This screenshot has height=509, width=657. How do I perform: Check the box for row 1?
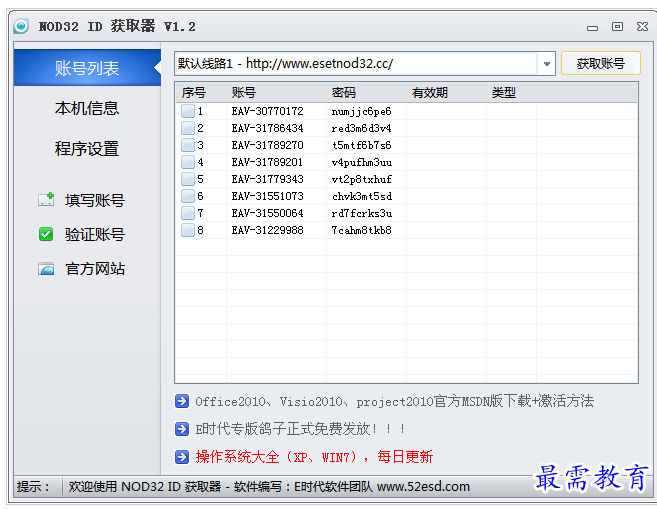tap(188, 111)
